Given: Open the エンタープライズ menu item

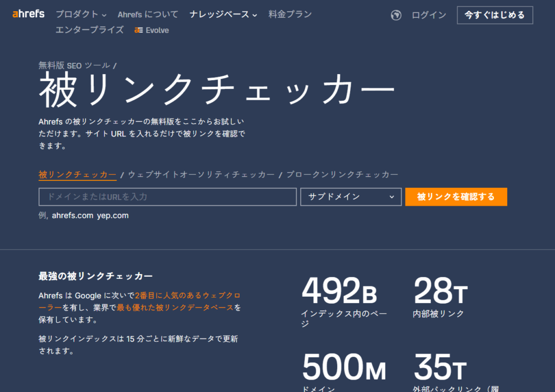Looking at the screenshot, I should [89, 30].
